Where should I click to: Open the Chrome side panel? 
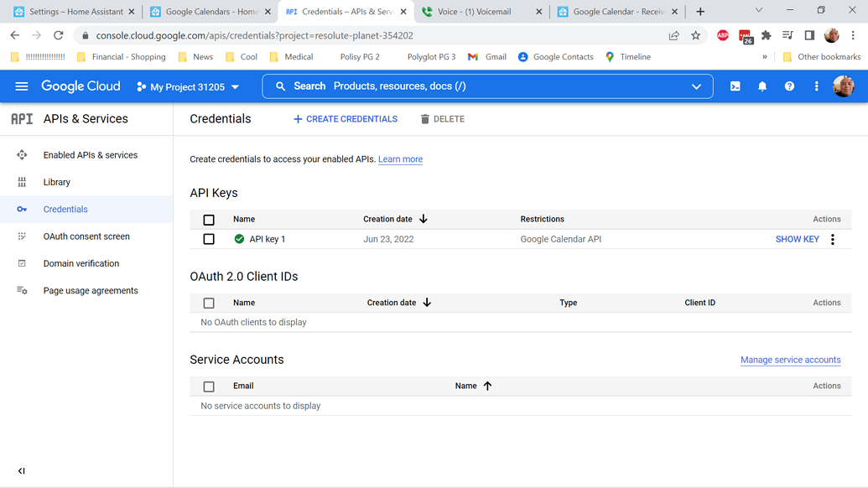coord(809,35)
